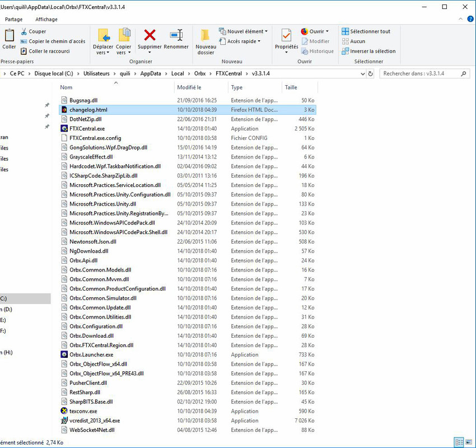The width and height of the screenshot is (476, 448).
Task: Sort by the Type column header
Action: (237, 87)
